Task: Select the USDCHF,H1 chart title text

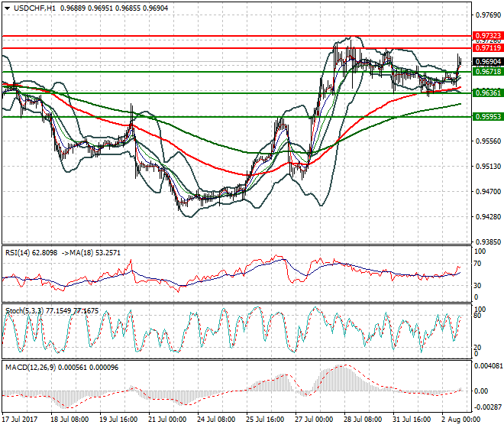Action: click(x=34, y=8)
